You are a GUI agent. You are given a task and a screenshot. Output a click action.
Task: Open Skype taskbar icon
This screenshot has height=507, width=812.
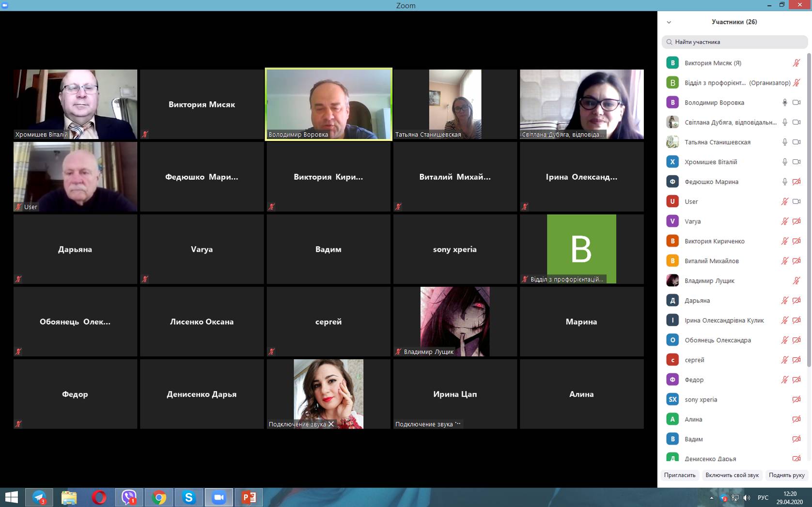tap(188, 497)
